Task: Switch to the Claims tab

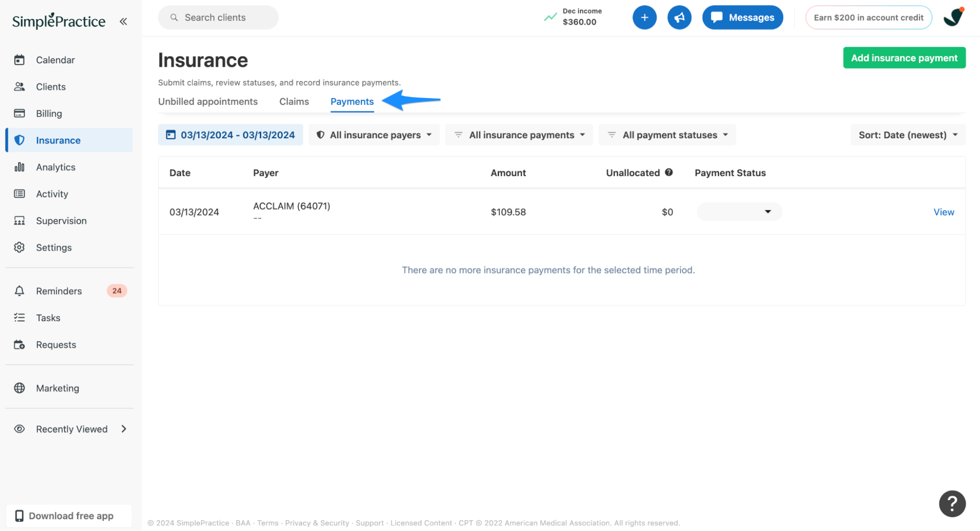Action: pyautogui.click(x=294, y=101)
